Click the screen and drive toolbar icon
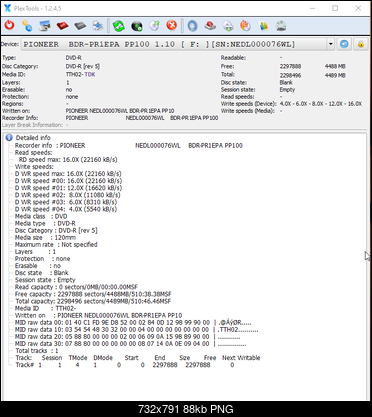The width and height of the screenshot is (372, 417). tap(45, 26)
